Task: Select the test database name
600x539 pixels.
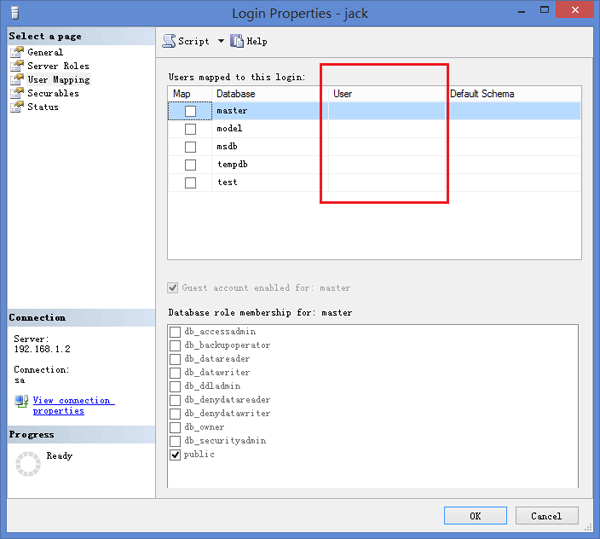Action: pyautogui.click(x=227, y=182)
